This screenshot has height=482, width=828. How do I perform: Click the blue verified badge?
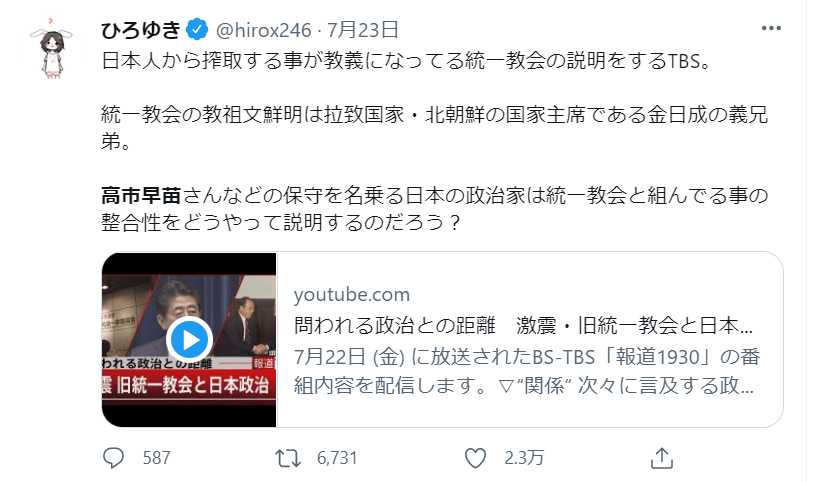click(195, 28)
